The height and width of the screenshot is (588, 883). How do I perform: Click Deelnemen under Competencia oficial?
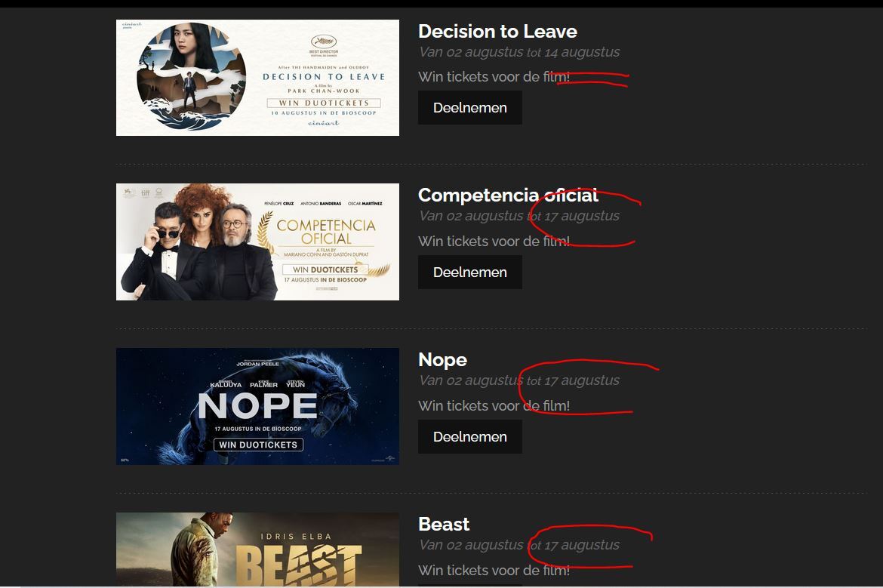pos(469,272)
